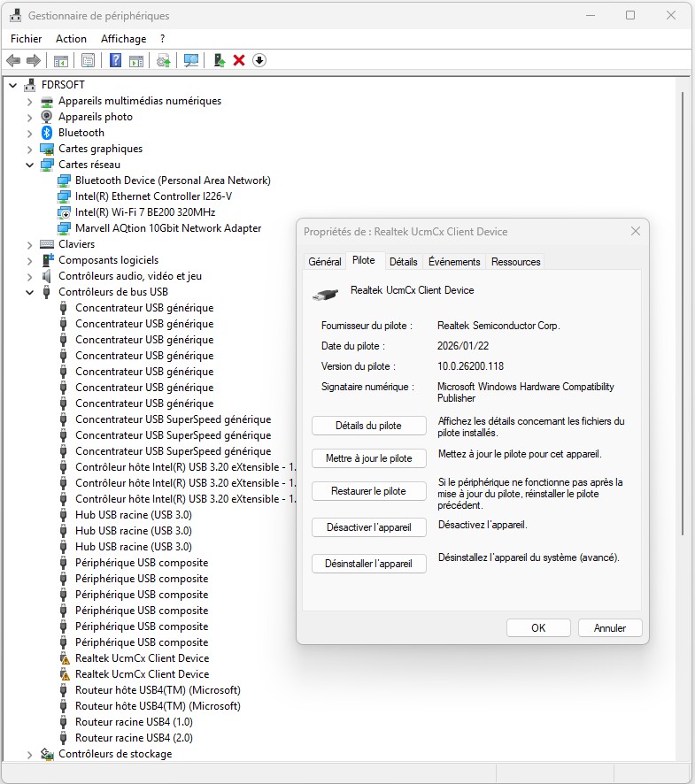Click the scan for hardware changes icon

(190, 60)
